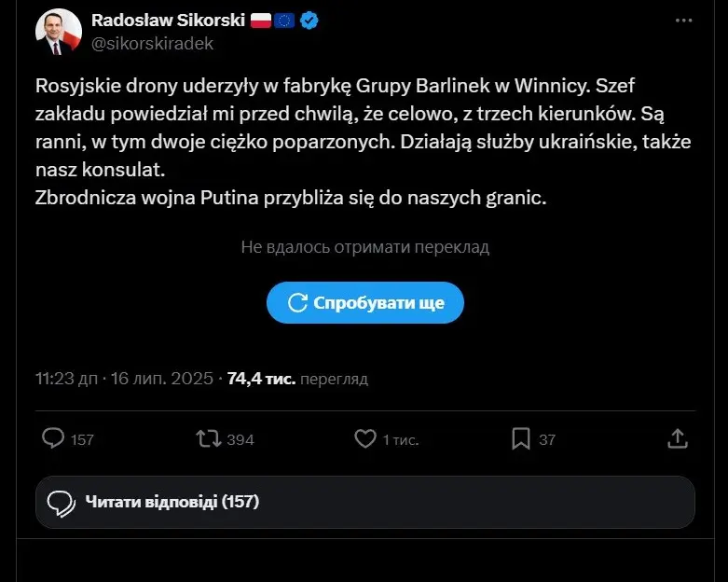Viewport: 728px width, 582px height.
Task: Click the chat bubbles icon in the replies bar
Action: tap(61, 504)
